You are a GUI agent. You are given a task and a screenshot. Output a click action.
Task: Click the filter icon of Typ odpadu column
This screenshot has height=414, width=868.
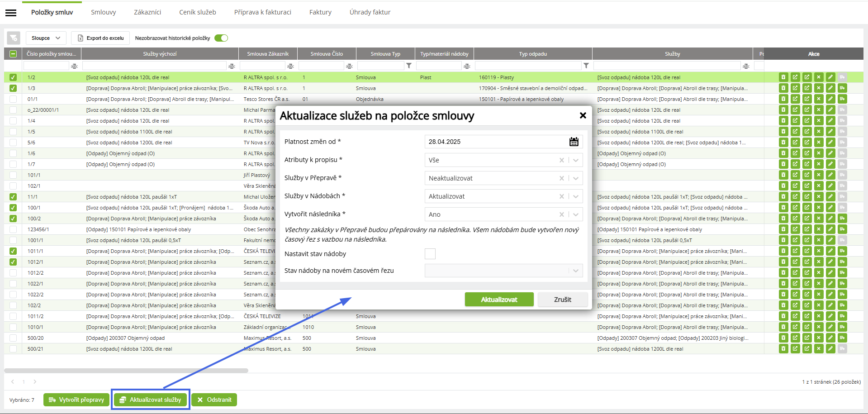[x=586, y=66]
